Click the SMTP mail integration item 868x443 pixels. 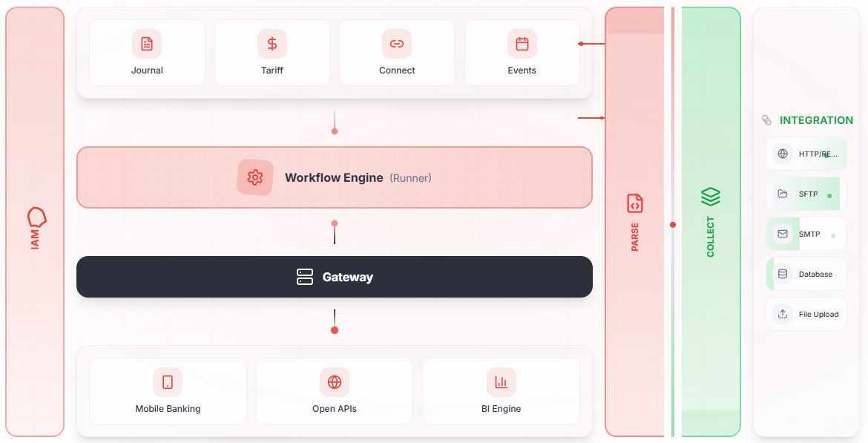tap(806, 234)
